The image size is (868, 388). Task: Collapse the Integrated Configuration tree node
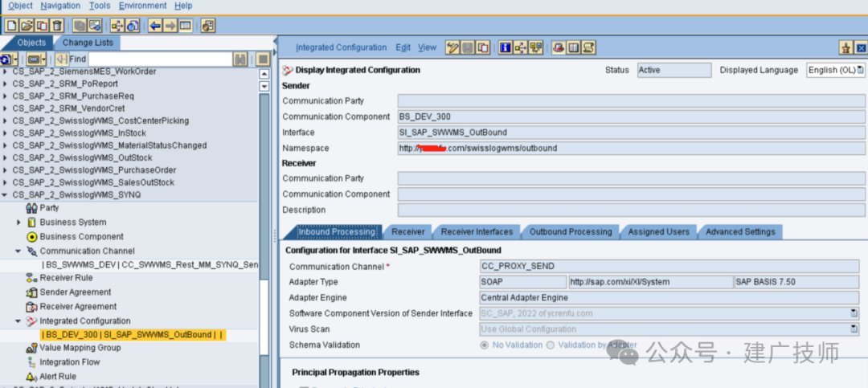pyautogui.click(x=18, y=321)
